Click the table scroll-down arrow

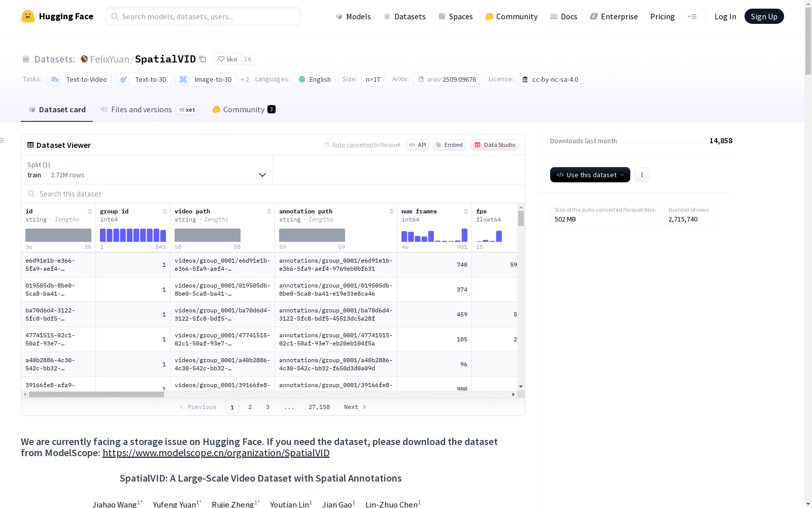click(x=521, y=387)
